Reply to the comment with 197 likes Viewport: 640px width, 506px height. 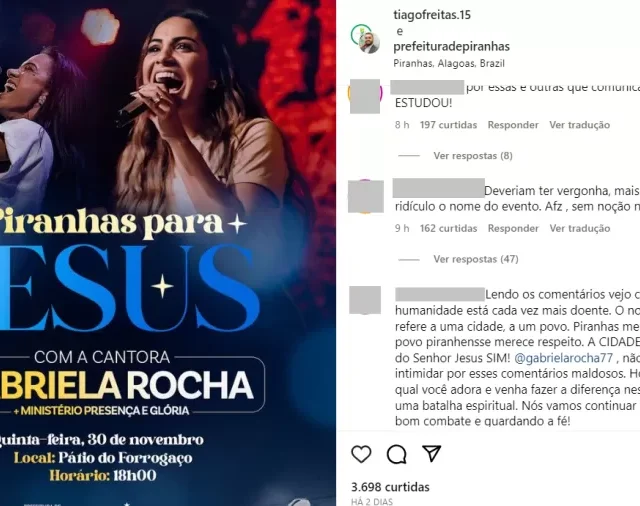point(513,125)
